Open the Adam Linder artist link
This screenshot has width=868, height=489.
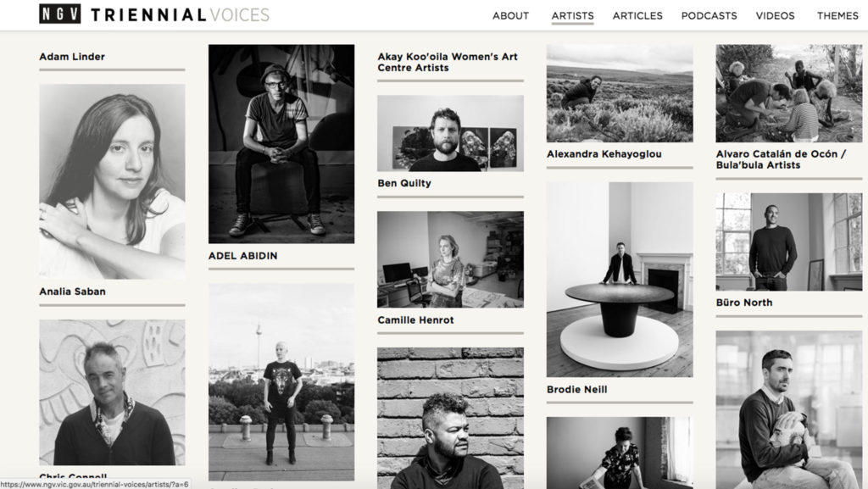[72, 57]
